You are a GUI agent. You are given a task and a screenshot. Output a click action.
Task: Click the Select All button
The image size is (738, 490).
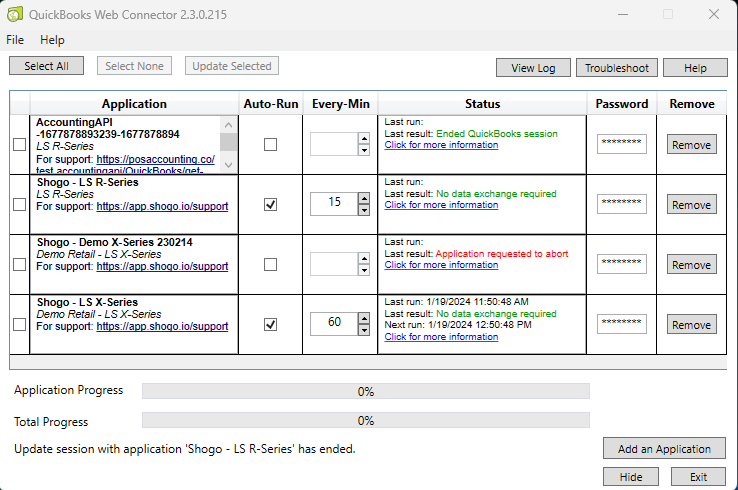click(47, 66)
